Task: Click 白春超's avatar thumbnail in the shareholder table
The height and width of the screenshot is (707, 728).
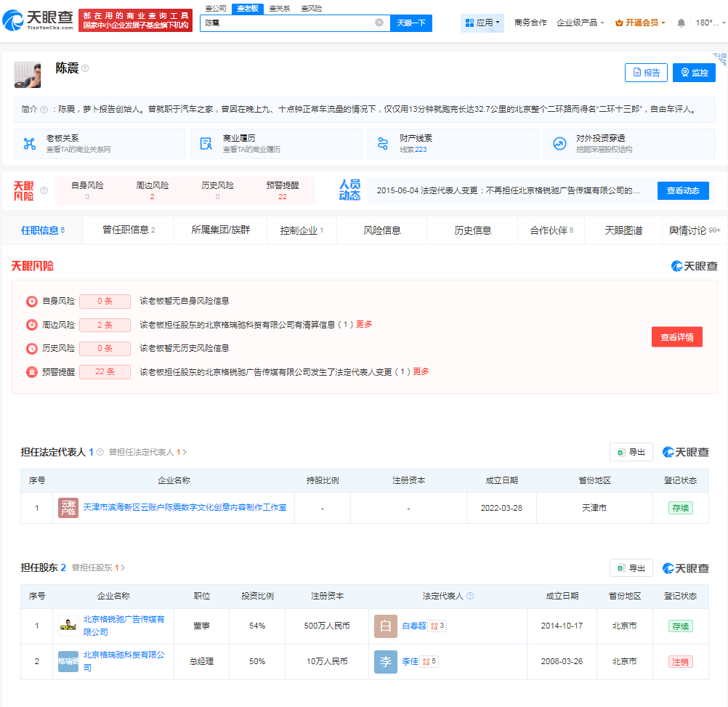Action: click(x=385, y=626)
